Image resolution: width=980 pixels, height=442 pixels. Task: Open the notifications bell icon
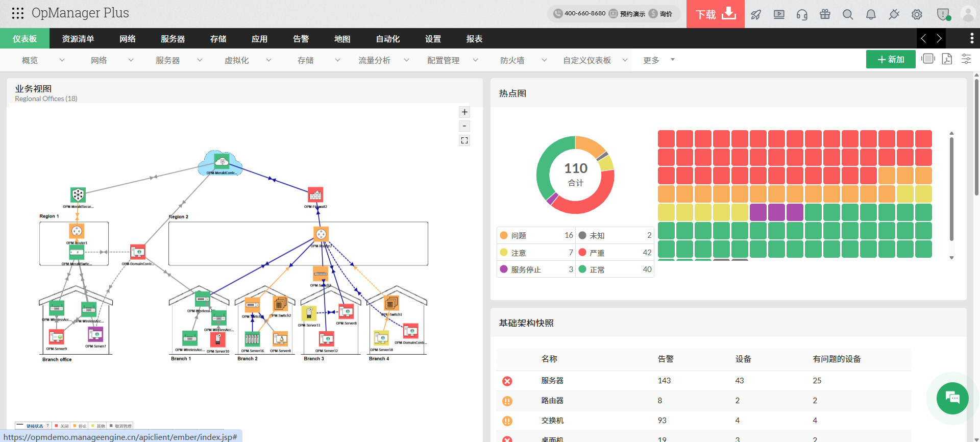tap(871, 14)
